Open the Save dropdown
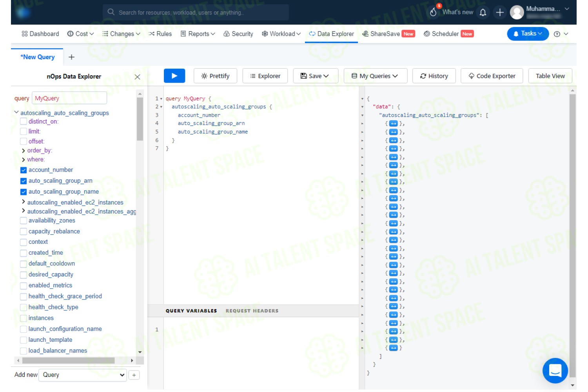588x392 pixels. pyautogui.click(x=316, y=76)
